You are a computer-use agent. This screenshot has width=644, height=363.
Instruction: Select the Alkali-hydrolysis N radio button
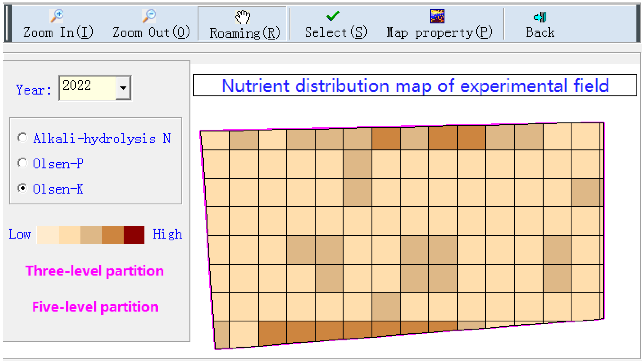pyautogui.click(x=22, y=138)
